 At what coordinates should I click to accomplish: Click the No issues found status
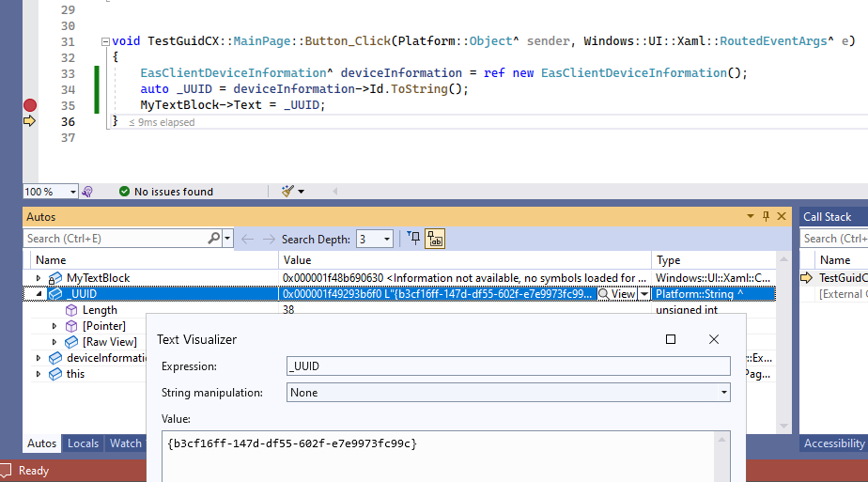[x=166, y=192]
